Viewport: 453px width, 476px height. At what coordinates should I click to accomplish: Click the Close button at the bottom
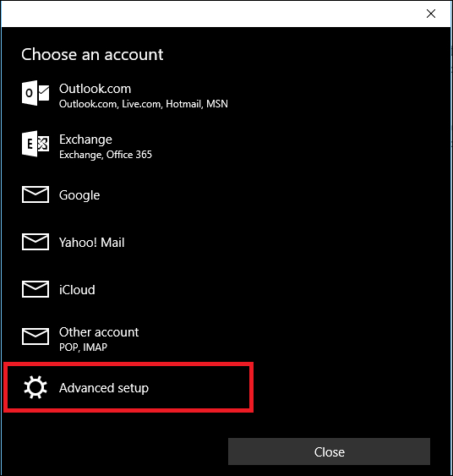[x=330, y=451]
